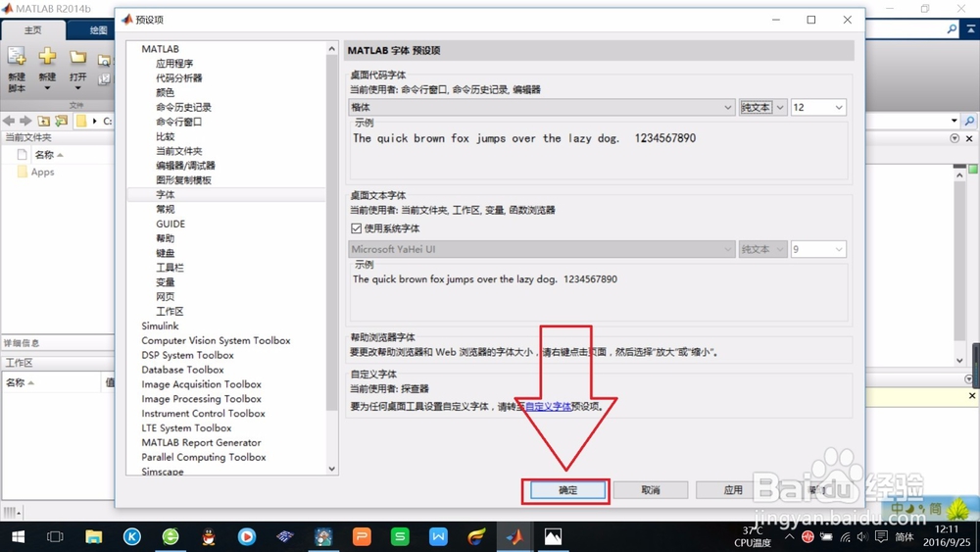Open the green WPS Spreadsheets taskbar icon
This screenshot has width=980, height=552.
400,537
